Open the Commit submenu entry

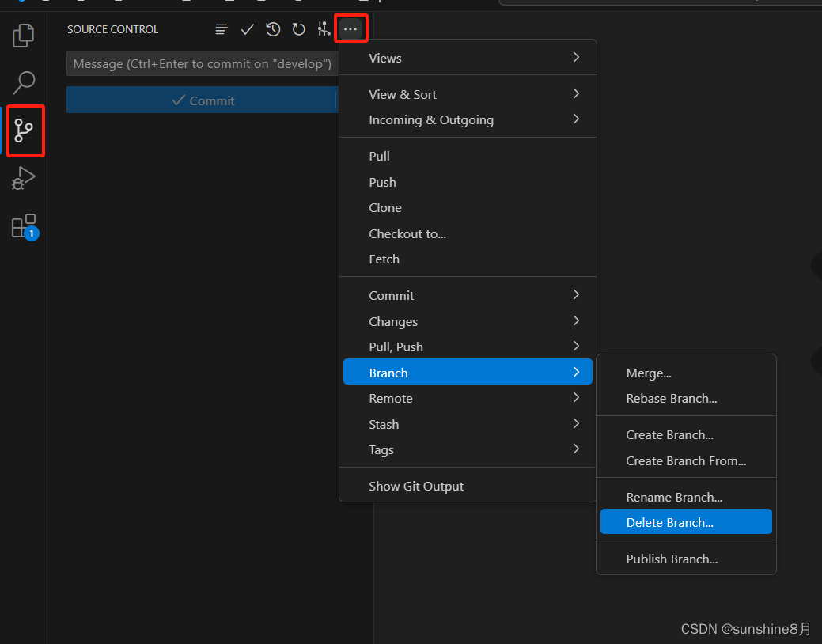coord(468,295)
